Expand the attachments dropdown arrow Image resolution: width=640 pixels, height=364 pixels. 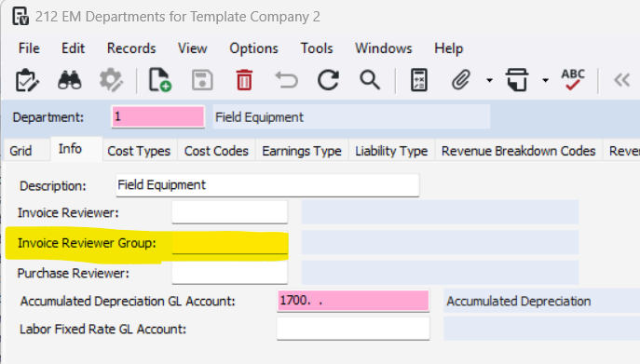(489, 80)
